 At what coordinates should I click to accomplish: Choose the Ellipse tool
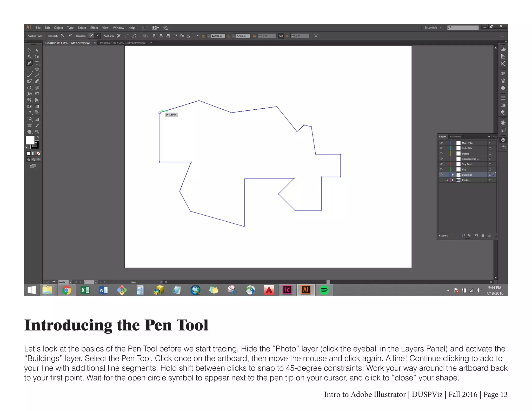(37, 69)
